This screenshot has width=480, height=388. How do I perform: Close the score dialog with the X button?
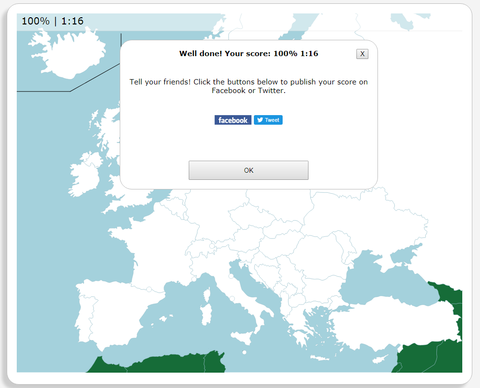tap(362, 54)
